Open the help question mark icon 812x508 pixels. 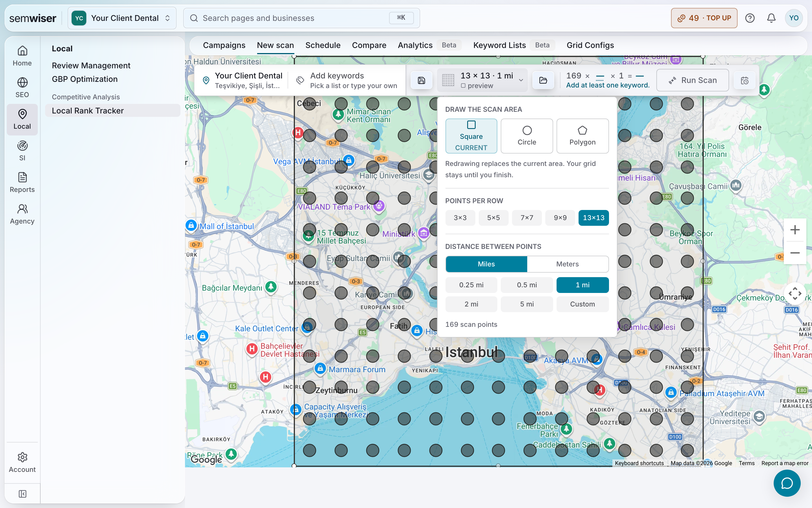click(x=750, y=18)
